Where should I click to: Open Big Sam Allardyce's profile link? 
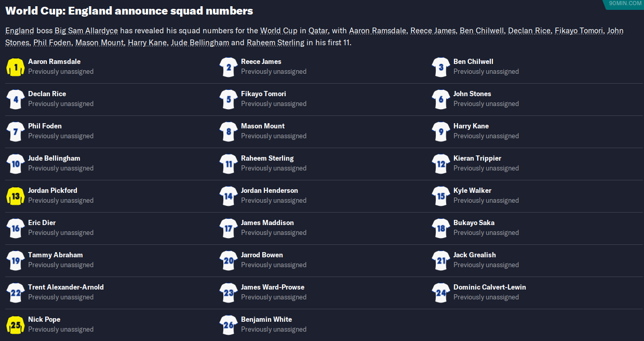(x=86, y=31)
